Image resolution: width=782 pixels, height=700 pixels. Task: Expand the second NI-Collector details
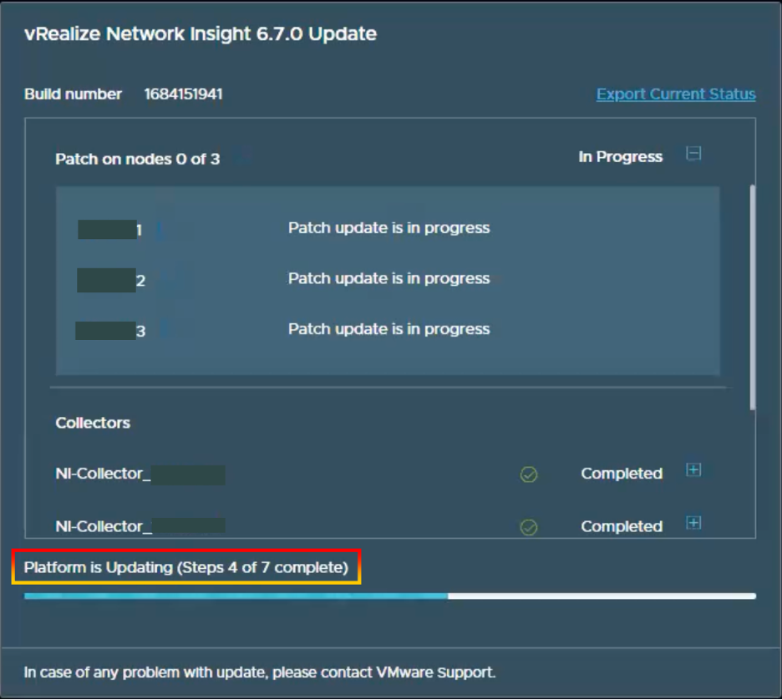tap(693, 523)
